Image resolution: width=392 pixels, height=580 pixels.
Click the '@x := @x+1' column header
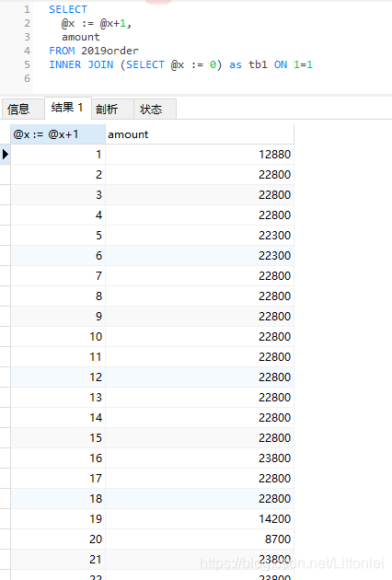[58, 134]
